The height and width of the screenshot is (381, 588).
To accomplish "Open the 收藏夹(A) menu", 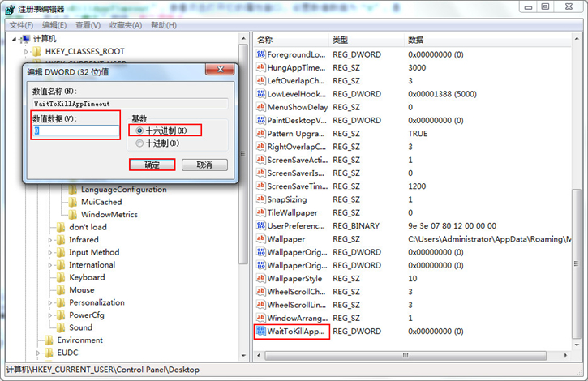I will (x=126, y=25).
